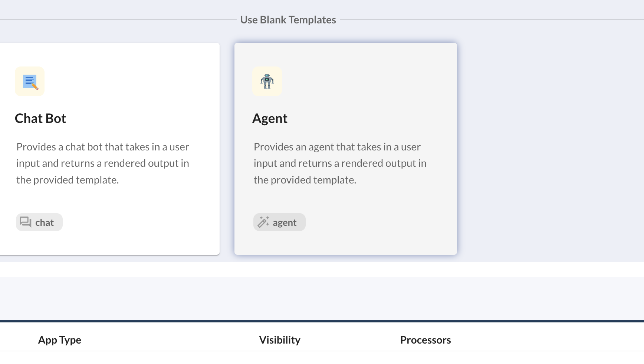The image size is (644, 364).
Task: Click the Chat Bot title text
Action: tap(40, 118)
